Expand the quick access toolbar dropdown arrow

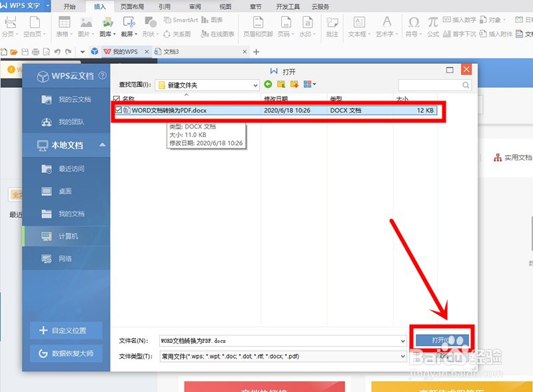[83, 52]
